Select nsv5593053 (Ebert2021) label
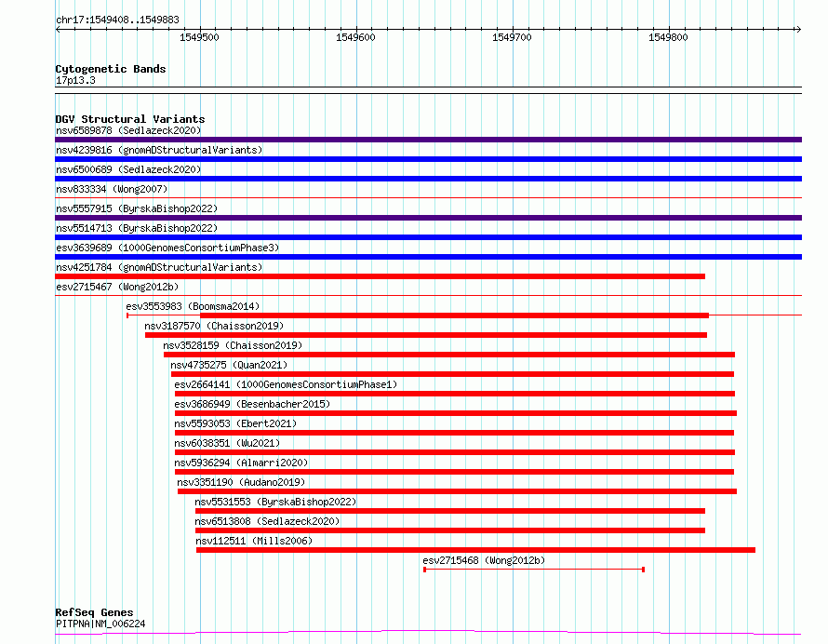Image resolution: width=828 pixels, height=644 pixels. click(x=235, y=423)
